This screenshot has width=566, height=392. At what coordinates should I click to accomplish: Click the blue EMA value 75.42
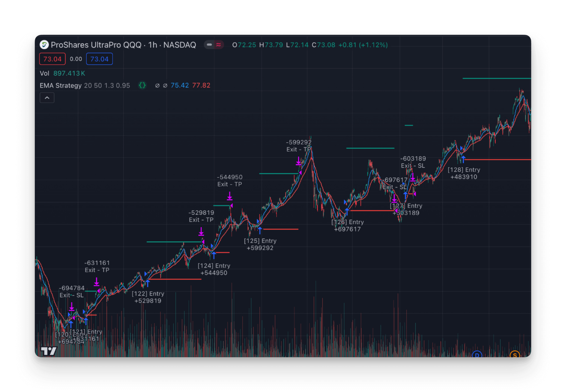point(180,85)
